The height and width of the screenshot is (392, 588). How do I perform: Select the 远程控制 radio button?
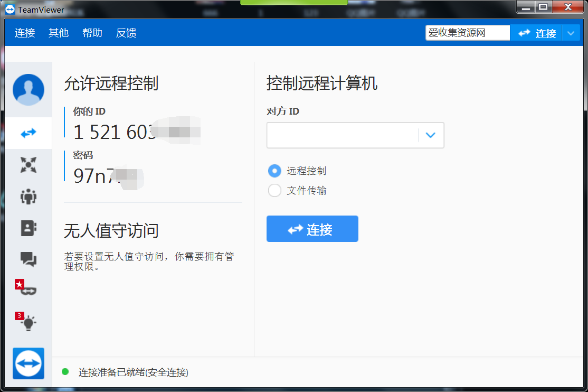click(x=274, y=171)
